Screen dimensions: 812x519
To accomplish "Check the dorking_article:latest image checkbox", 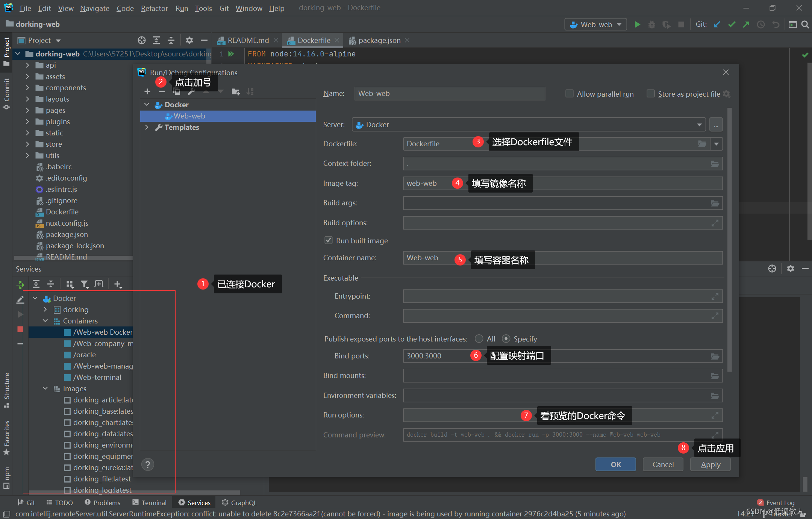I will coord(67,400).
